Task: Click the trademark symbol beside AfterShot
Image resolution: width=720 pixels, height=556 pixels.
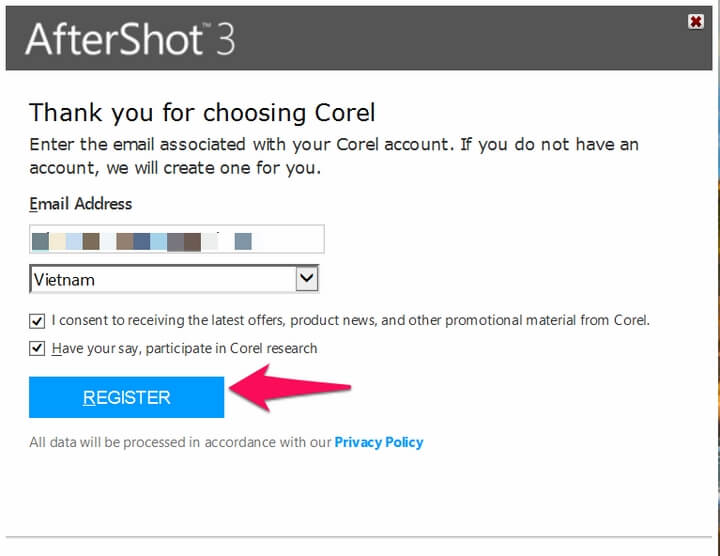Action: click(207, 25)
